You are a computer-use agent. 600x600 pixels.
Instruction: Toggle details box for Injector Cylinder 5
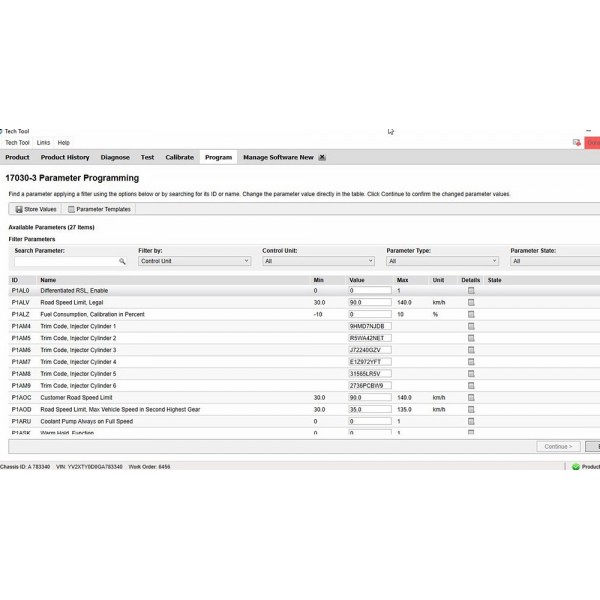click(471, 374)
